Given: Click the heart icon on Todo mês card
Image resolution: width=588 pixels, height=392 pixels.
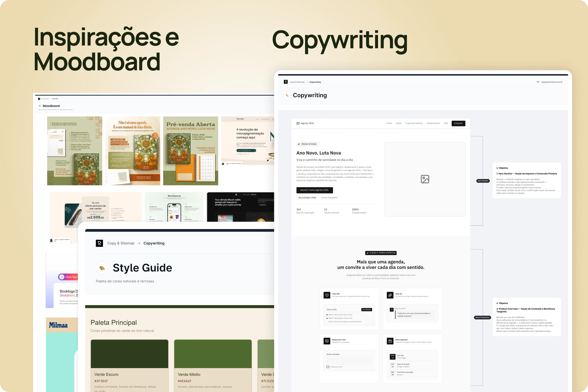Looking at the screenshot, I should pyautogui.click(x=327, y=295).
